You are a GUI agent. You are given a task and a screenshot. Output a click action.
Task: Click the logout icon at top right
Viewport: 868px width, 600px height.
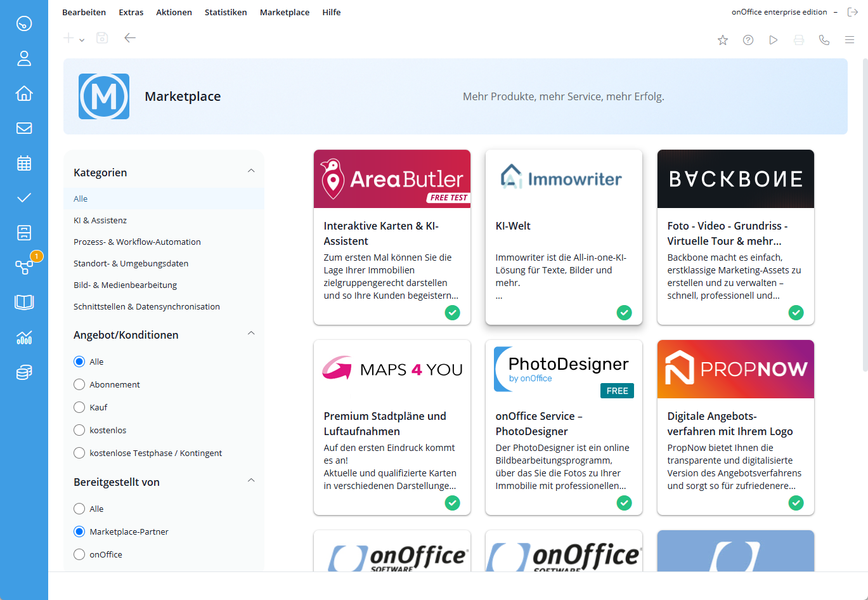tap(853, 12)
